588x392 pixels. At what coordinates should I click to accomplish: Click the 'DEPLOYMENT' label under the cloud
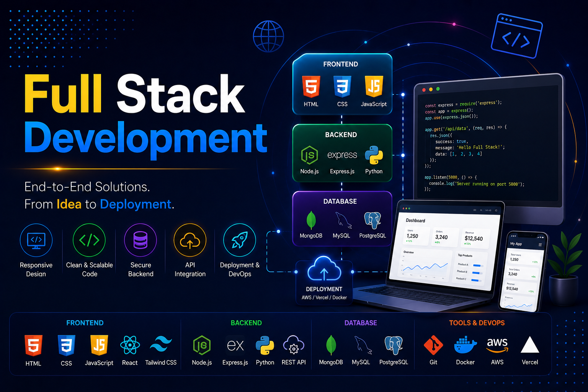(324, 289)
